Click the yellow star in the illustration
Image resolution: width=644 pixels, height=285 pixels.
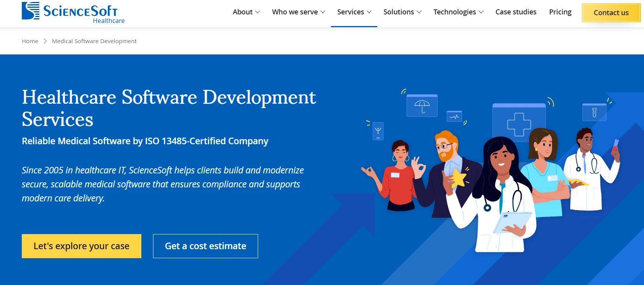click(x=459, y=179)
